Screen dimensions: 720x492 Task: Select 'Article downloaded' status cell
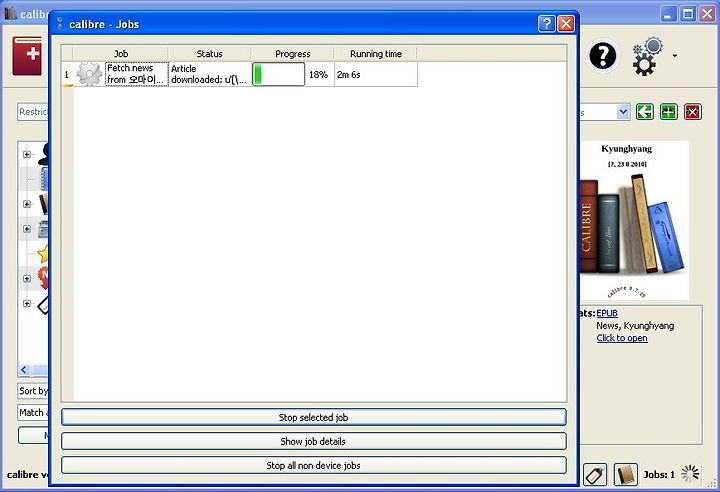(x=210, y=74)
